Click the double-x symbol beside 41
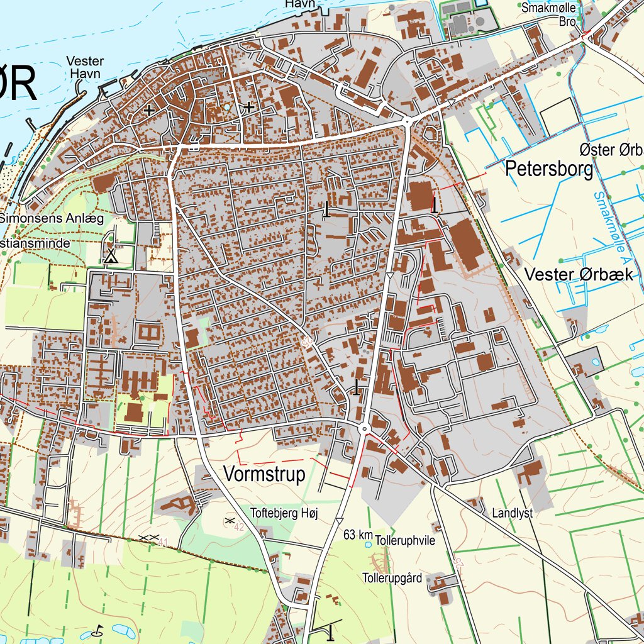 pyautogui.click(x=148, y=537)
